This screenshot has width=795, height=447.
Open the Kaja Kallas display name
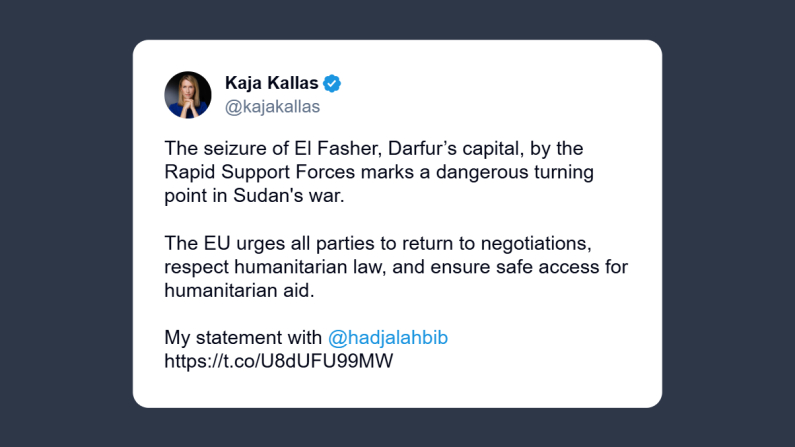272,84
